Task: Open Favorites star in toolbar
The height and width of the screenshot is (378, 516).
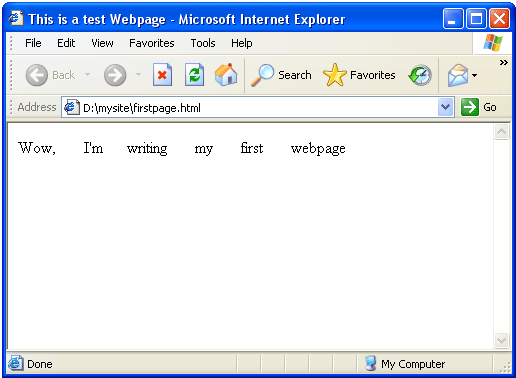Action: pyautogui.click(x=334, y=75)
